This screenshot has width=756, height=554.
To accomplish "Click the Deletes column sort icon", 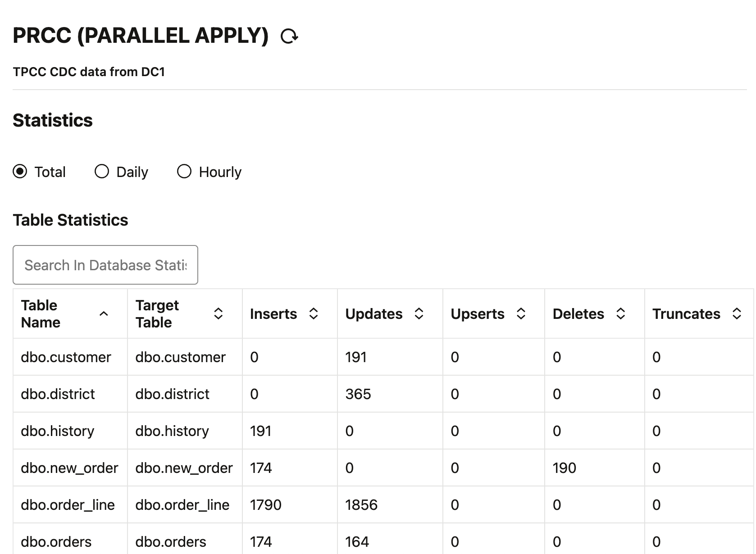I will (x=621, y=314).
